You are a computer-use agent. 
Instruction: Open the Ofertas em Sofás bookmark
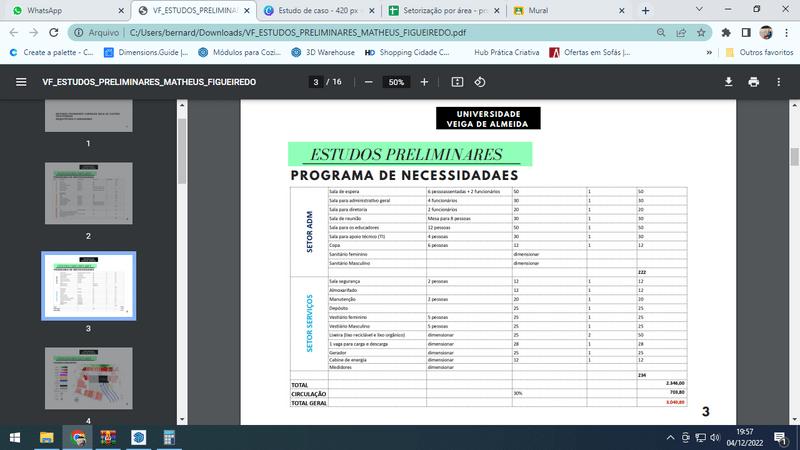coord(590,52)
